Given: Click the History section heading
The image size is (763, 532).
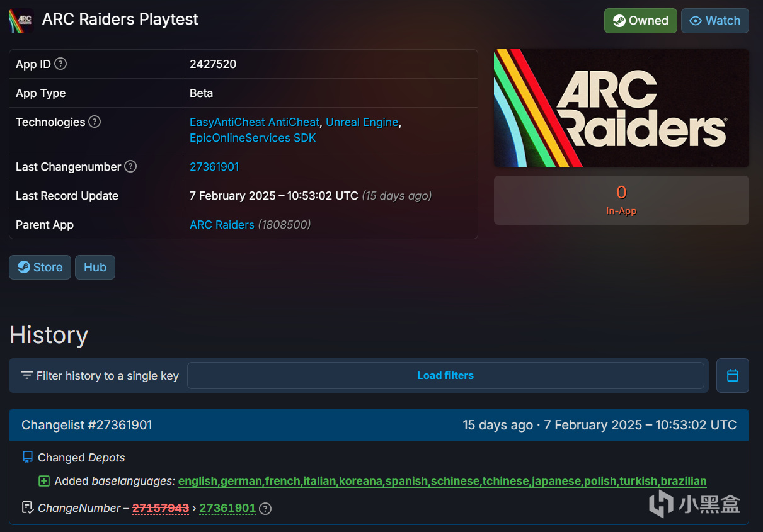Looking at the screenshot, I should click(x=49, y=335).
